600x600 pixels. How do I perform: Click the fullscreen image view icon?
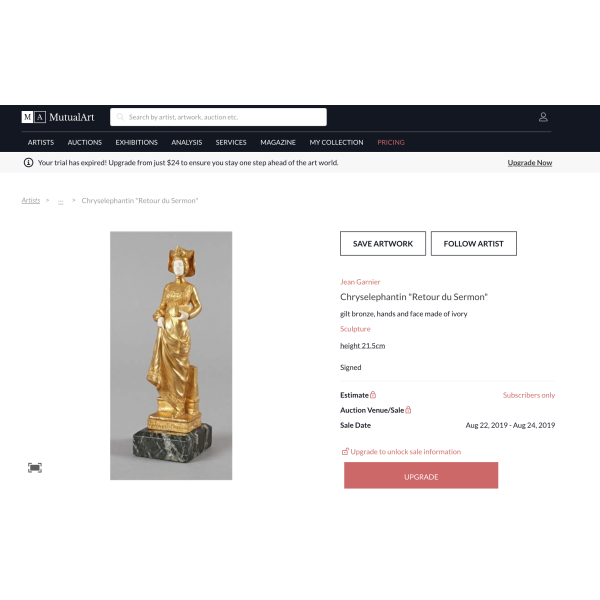coord(35,468)
